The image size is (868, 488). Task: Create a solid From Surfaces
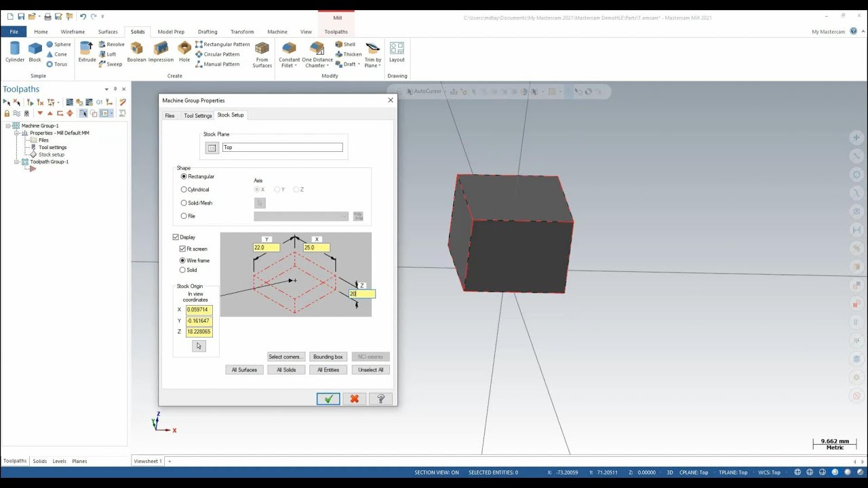click(x=262, y=54)
